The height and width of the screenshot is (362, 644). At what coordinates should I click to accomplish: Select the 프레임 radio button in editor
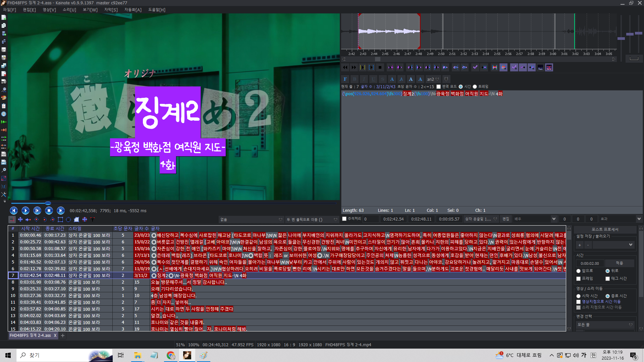(475, 87)
